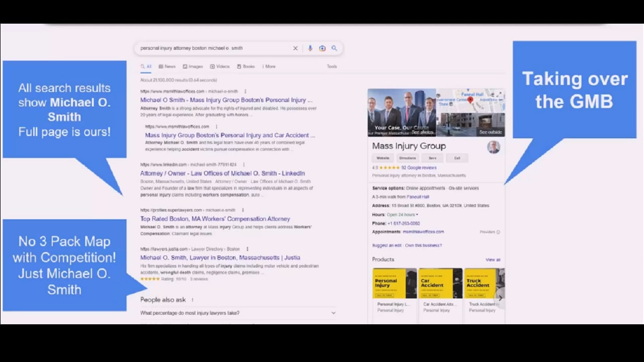Open Google Lens with the camera icon
644x362 pixels.
click(x=322, y=48)
